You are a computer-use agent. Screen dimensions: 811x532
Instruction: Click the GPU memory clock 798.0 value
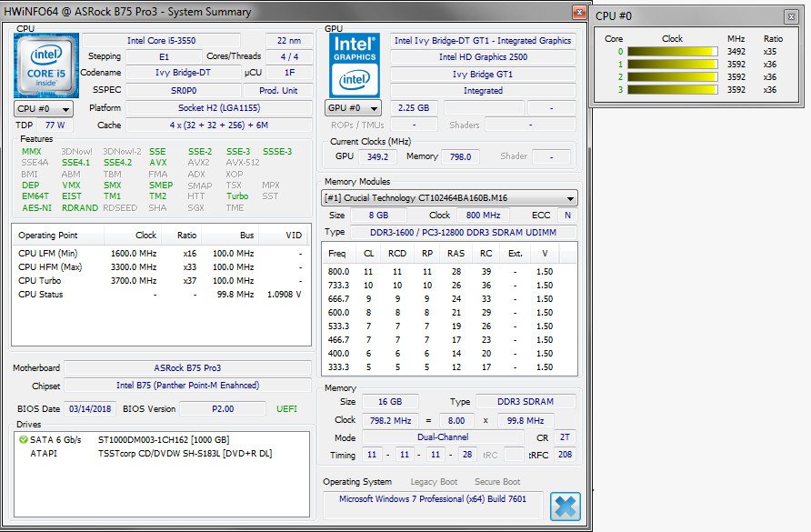(460, 156)
